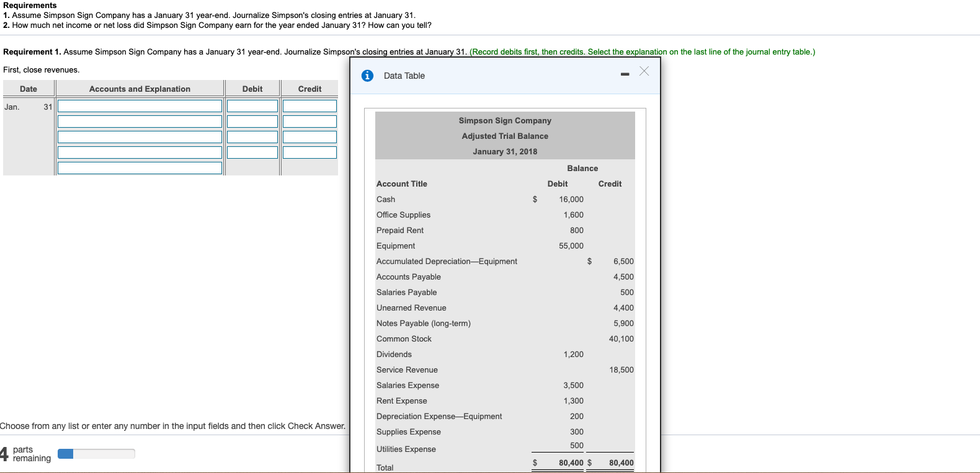This screenshot has width=980, height=473.
Task: Click the 80,400 debit total value
Action: tap(571, 462)
